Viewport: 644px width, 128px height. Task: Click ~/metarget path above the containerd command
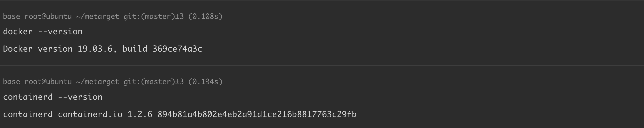coord(97,82)
